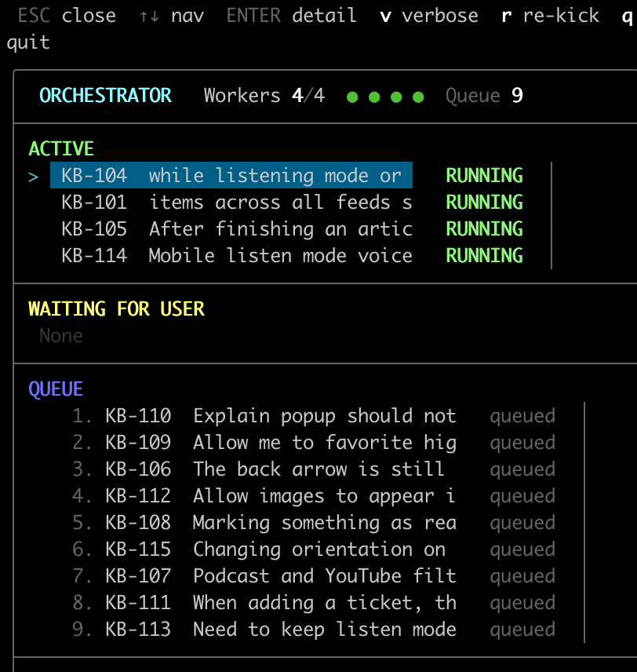Click the selection caret beside KB-104
Viewport: 637px width, 672px height.
(x=34, y=177)
